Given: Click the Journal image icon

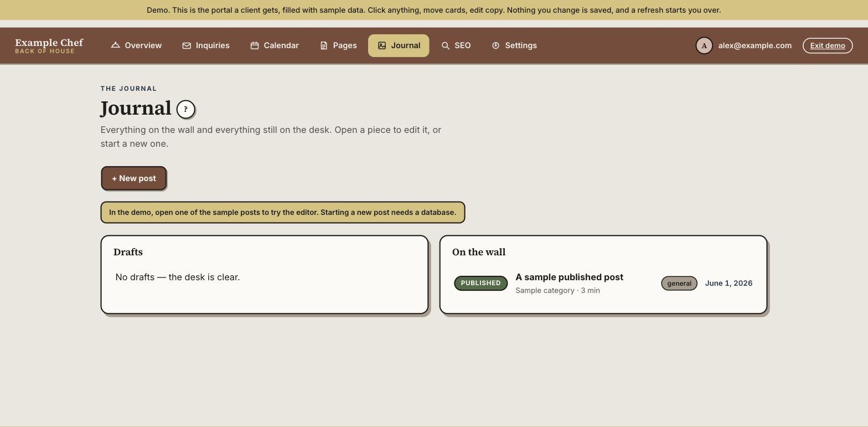Looking at the screenshot, I should click(382, 45).
